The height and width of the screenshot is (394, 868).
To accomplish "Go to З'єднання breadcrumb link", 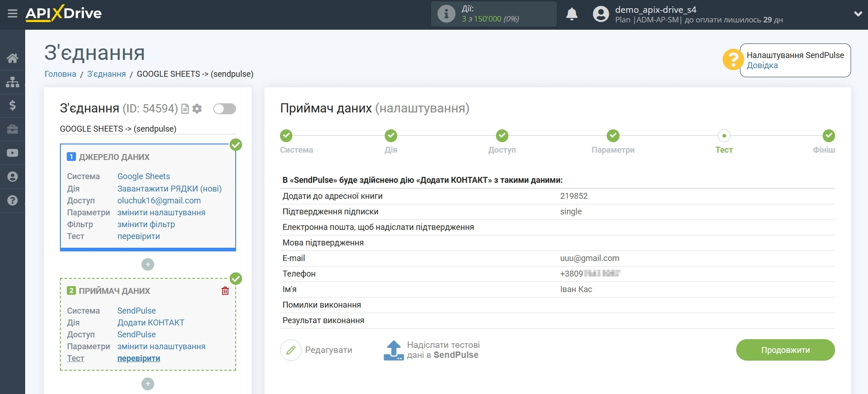I will [x=106, y=74].
